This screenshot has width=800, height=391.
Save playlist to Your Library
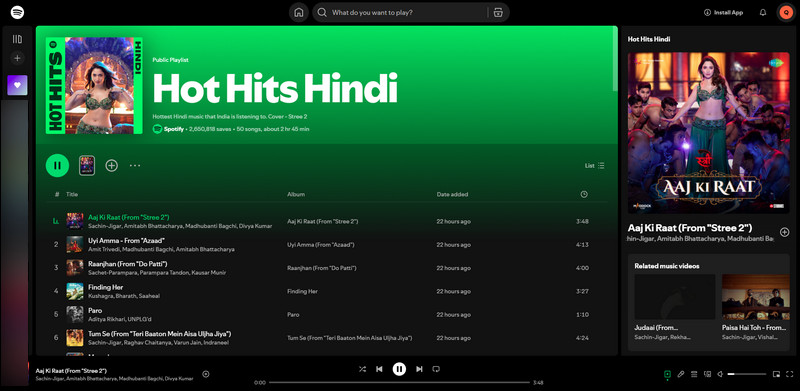(x=111, y=165)
